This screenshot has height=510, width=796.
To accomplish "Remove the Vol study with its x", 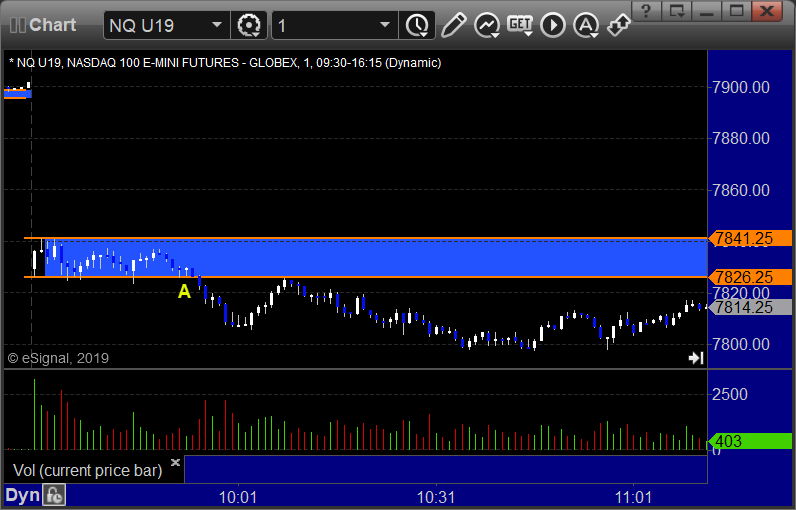I will coord(175,462).
